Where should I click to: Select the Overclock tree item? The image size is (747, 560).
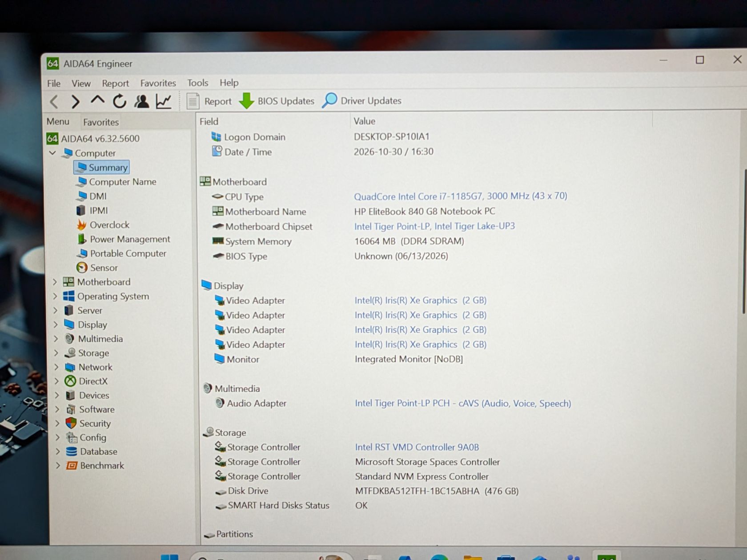[x=103, y=225]
